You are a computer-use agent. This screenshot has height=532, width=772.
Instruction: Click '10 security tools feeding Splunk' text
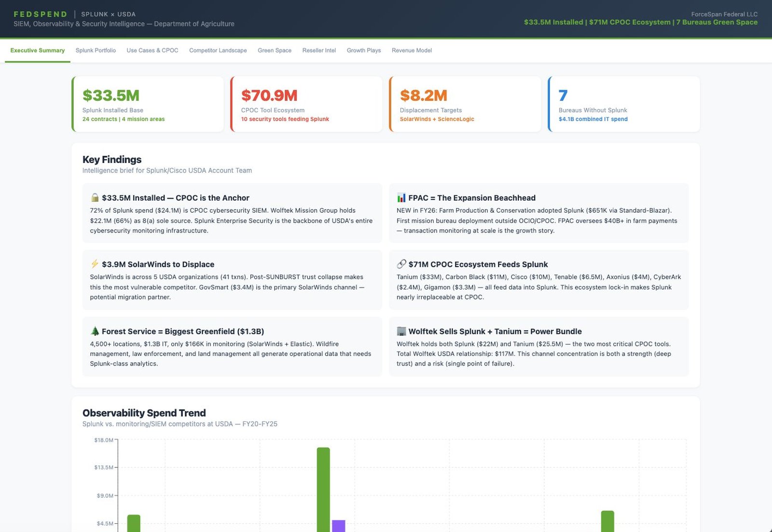(285, 119)
